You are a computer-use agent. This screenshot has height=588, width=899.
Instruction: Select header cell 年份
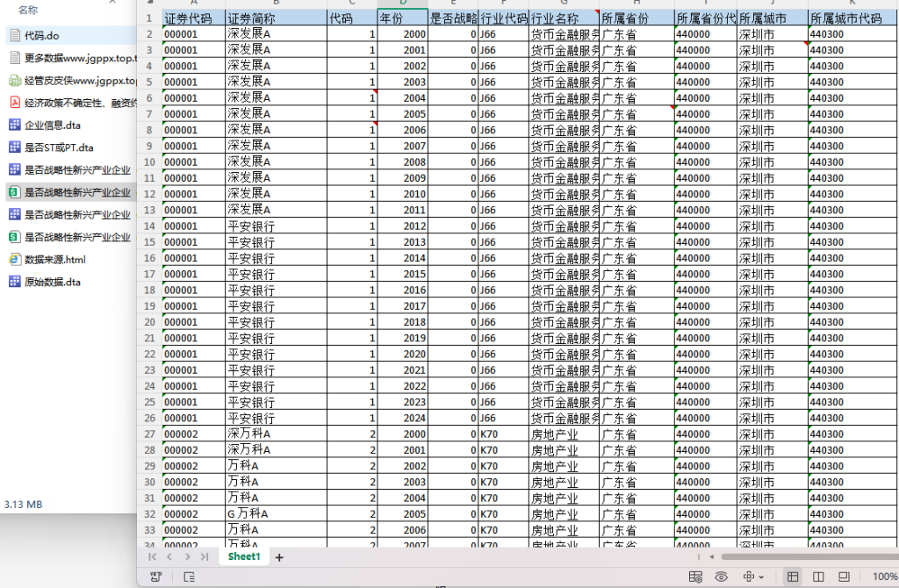[x=402, y=18]
